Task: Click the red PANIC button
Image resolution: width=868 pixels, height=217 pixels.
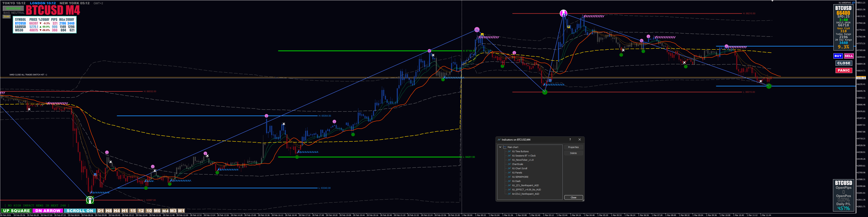Action: 844,70
